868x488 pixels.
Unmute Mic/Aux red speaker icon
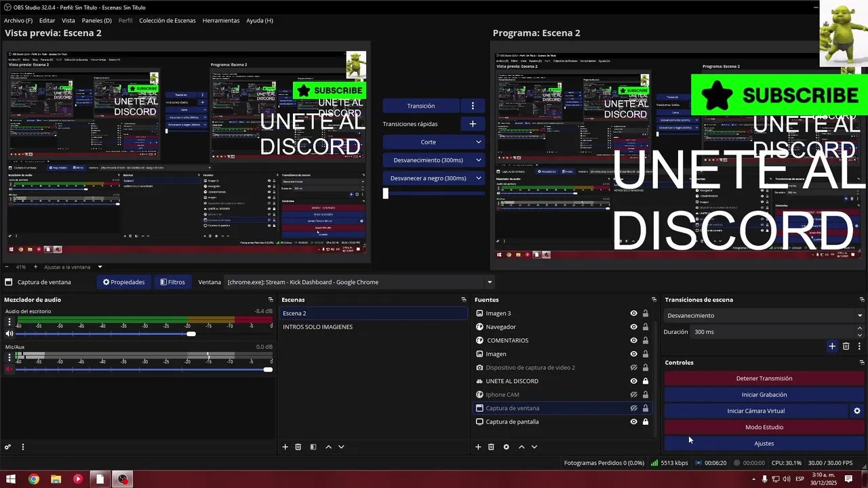tap(9, 369)
